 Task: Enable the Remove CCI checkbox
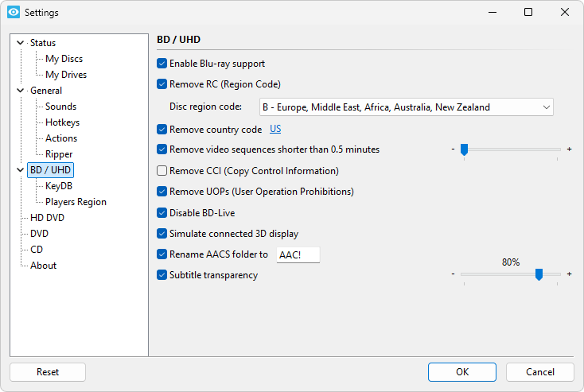point(162,171)
